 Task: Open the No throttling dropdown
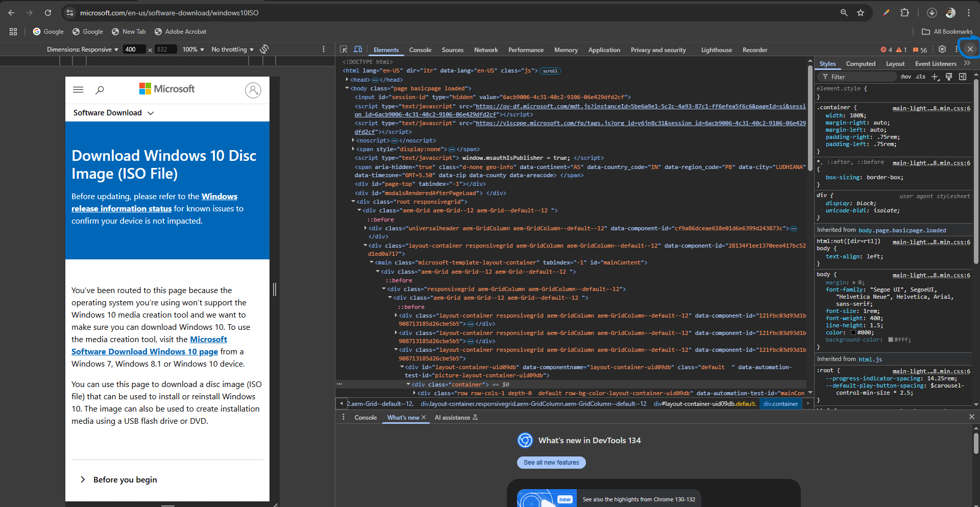[232, 50]
